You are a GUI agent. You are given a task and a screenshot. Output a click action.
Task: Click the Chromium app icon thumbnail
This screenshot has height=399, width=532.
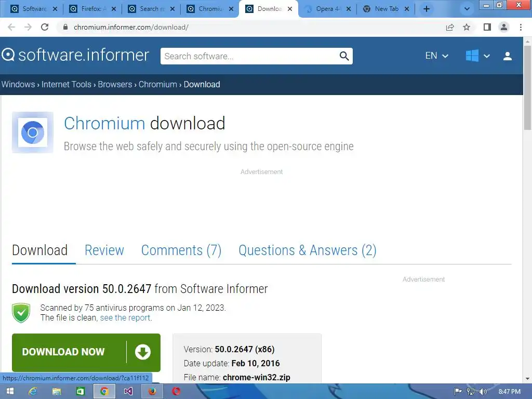(x=33, y=132)
